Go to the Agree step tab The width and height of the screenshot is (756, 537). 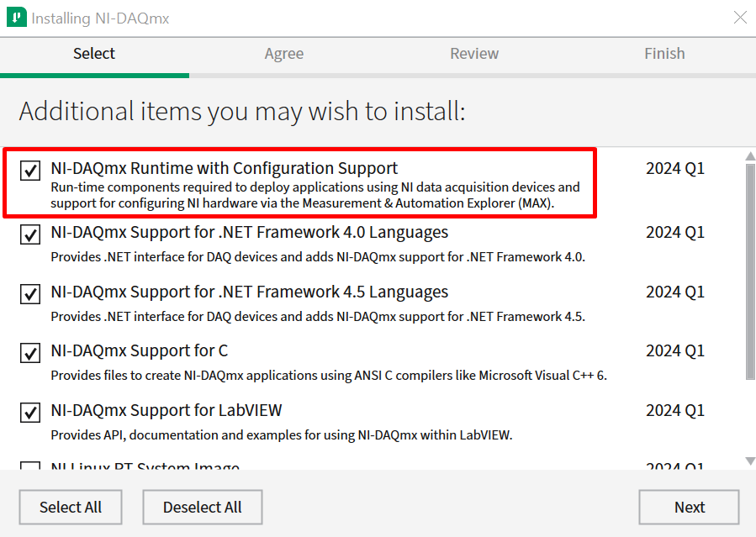pos(284,54)
